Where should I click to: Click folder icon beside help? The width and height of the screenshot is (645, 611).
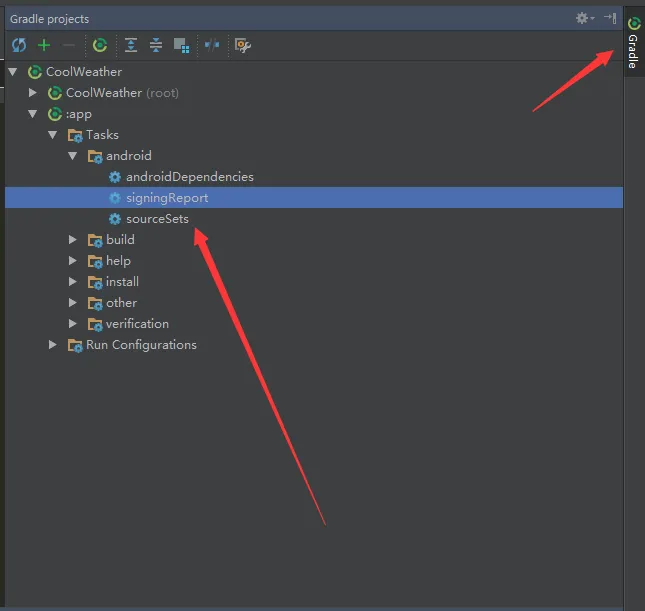[95, 261]
